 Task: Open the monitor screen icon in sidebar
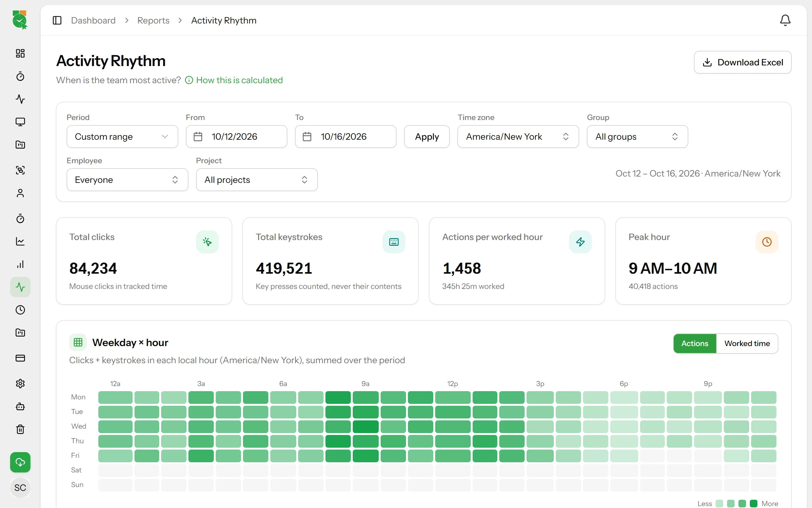20,122
